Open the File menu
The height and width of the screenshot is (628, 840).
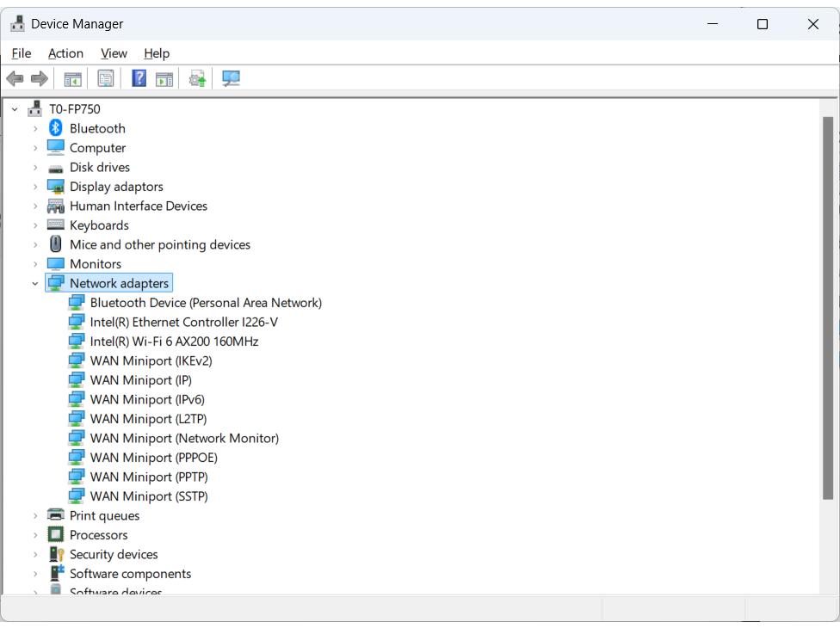point(22,53)
